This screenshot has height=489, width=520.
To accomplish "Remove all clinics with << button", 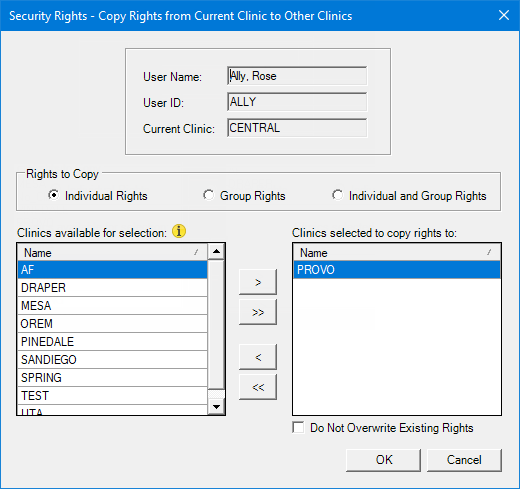I will 258,387.
